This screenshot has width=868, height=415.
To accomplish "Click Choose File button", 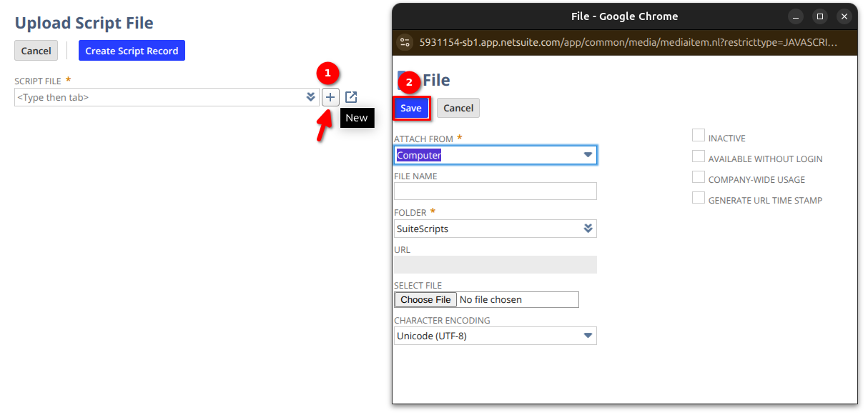I will pos(425,299).
